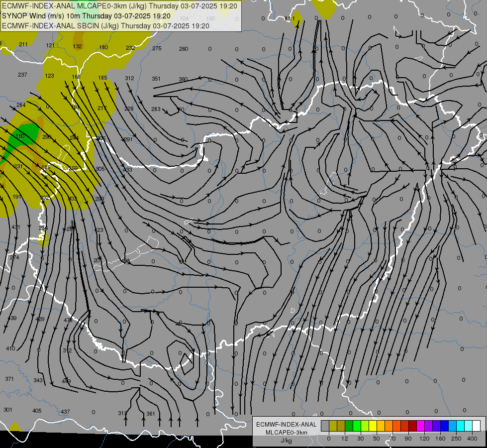The height and width of the screenshot is (448, 487).
Task: Select the pure yellow legend swatch
Action: coord(373,426)
